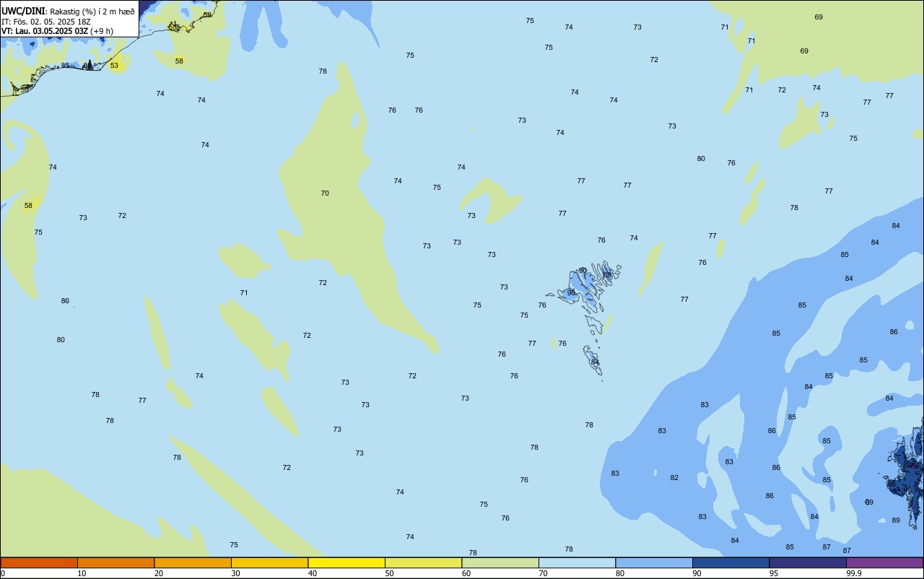
Task: Click the map value 82 in the blue area
Action: 674,478
